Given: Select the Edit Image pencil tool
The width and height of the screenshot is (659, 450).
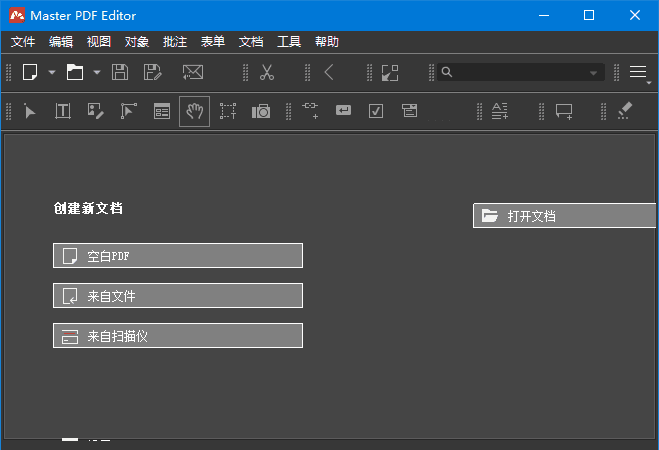Looking at the screenshot, I should coord(95,111).
